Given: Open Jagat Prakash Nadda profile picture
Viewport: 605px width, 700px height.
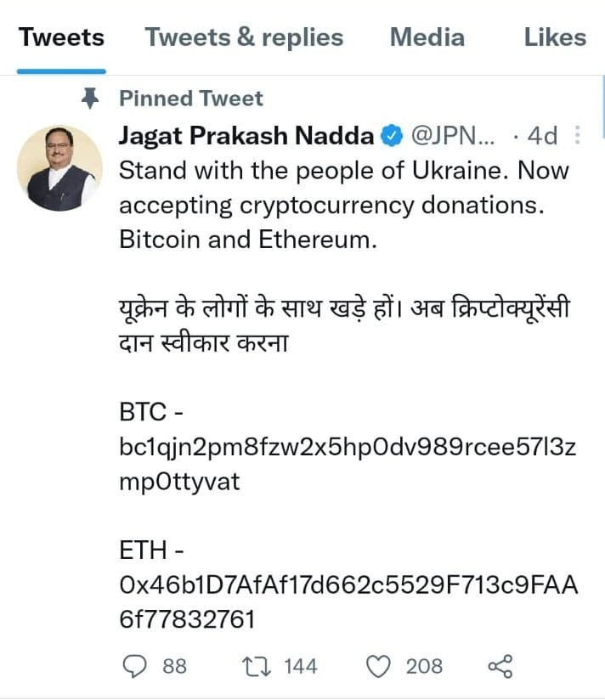Looking at the screenshot, I should 59,168.
